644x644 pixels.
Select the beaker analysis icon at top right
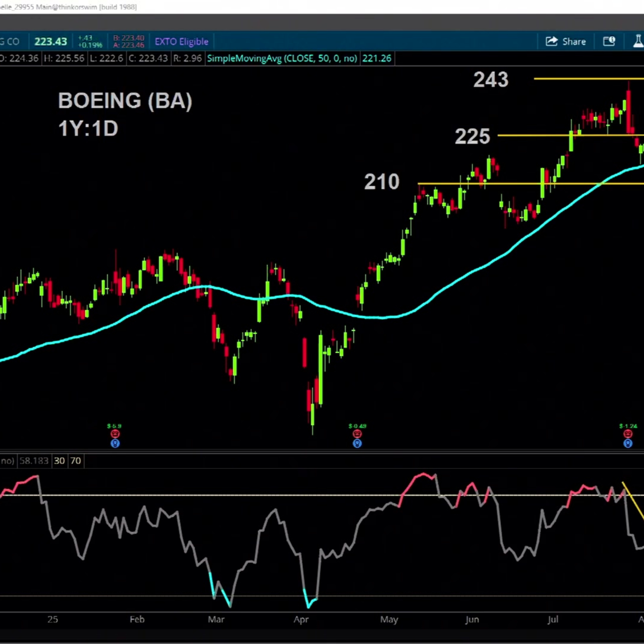(639, 41)
